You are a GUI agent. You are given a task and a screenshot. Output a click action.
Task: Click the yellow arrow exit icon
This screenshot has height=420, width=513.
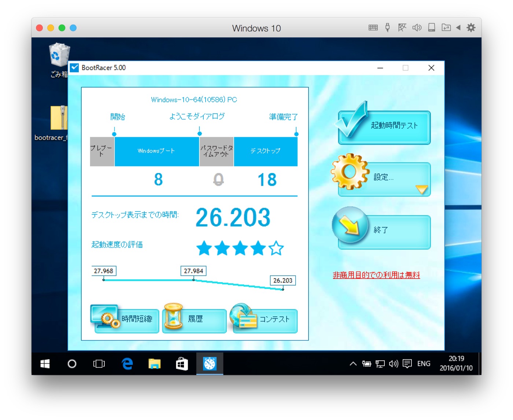(350, 224)
